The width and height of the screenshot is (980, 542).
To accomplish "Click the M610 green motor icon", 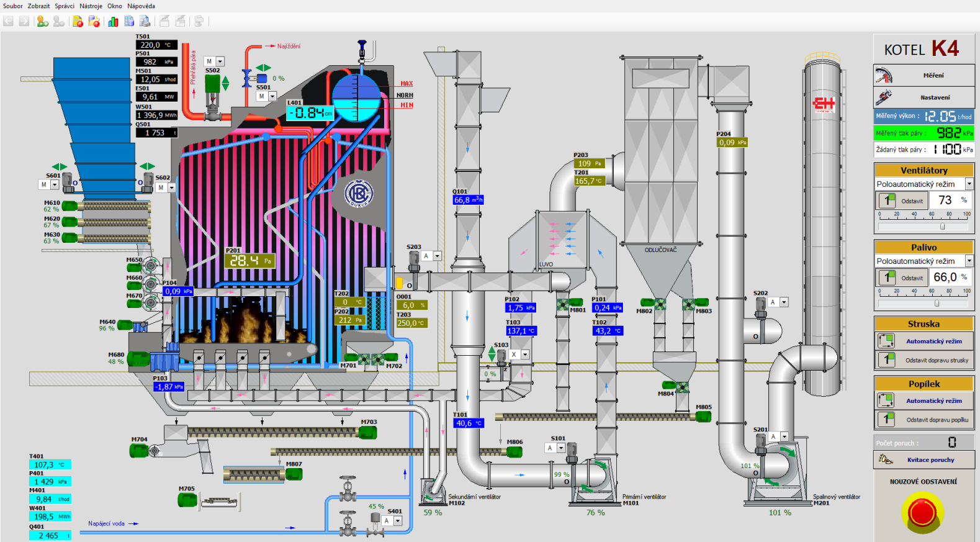I will 70,206.
